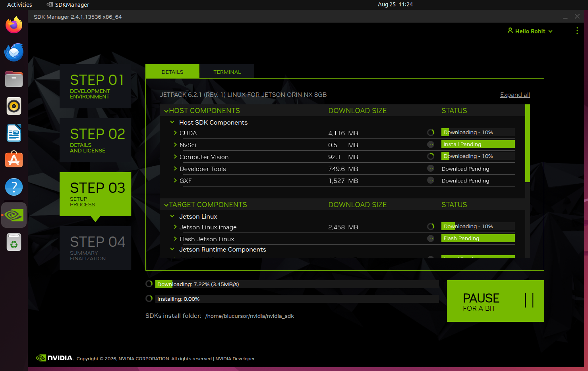The image size is (588, 371).
Task: Open Firefox from the dock
Action: click(x=14, y=25)
